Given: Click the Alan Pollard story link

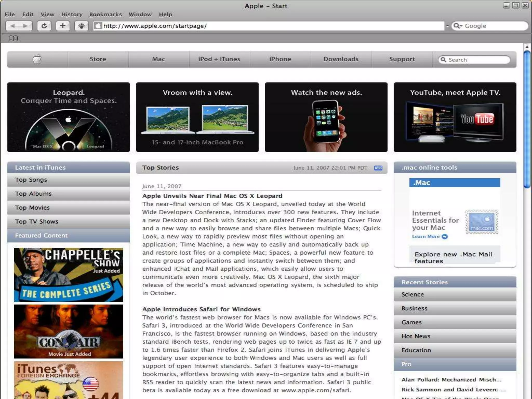Looking at the screenshot, I should click(451, 380).
